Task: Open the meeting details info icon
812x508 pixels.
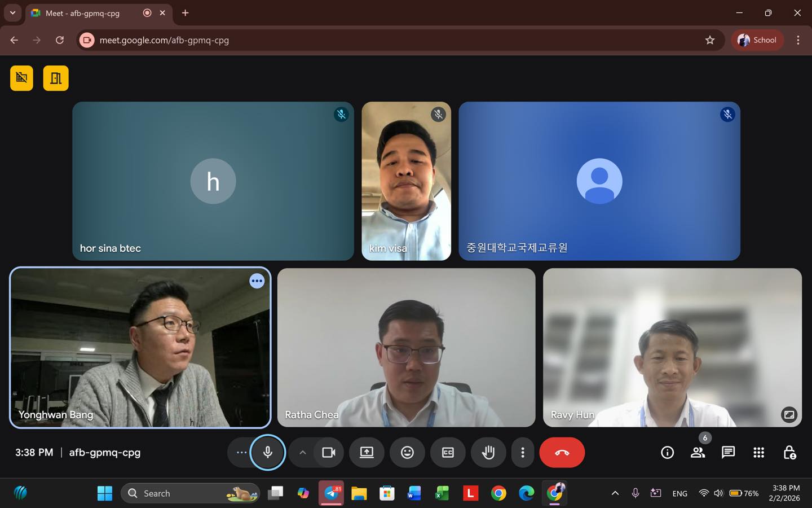Action: coord(667,453)
